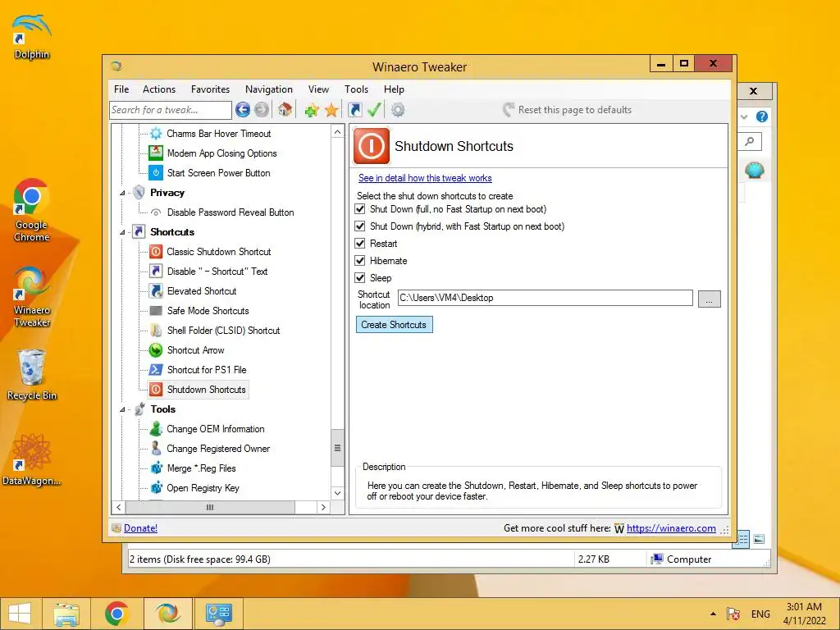Open the settings gear in toolbar

pyautogui.click(x=398, y=110)
